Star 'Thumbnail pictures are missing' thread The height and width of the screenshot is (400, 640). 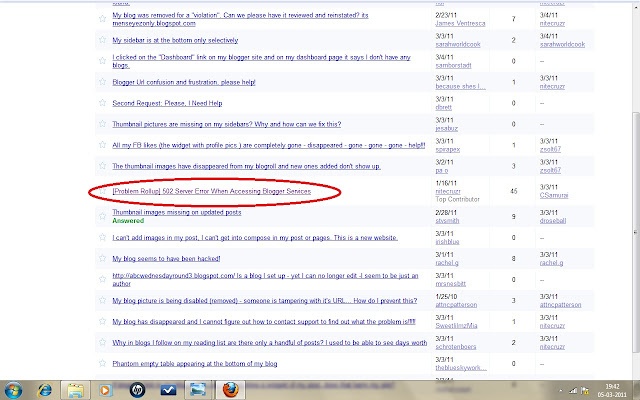coord(102,123)
